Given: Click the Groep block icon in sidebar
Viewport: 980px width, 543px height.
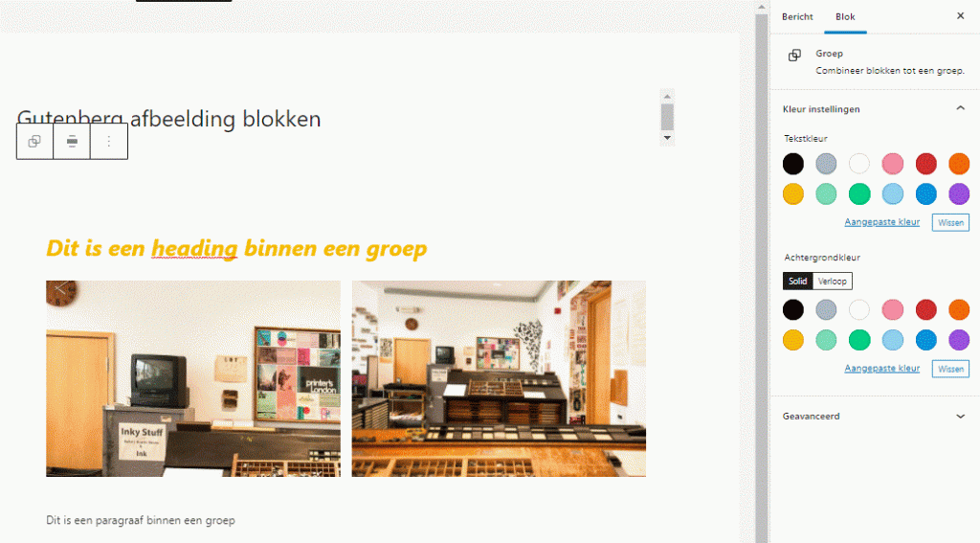Looking at the screenshot, I should point(794,56).
